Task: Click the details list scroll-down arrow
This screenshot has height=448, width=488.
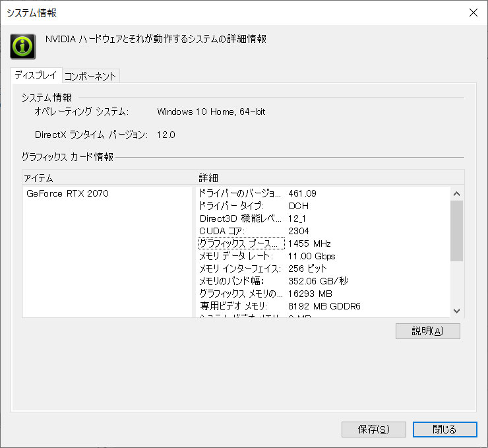Action: [x=456, y=311]
